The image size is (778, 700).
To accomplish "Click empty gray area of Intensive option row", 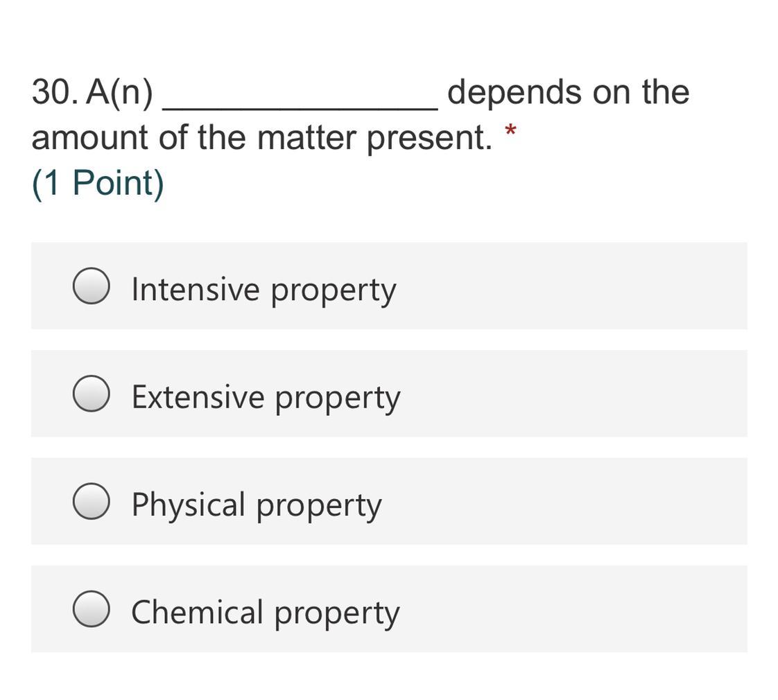I will [x=571, y=286].
